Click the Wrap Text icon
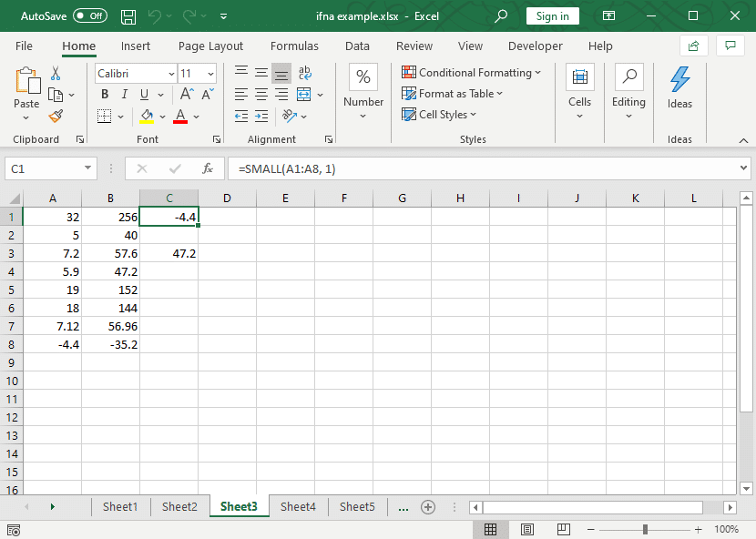Viewport: 756px width, 539px height. click(305, 73)
